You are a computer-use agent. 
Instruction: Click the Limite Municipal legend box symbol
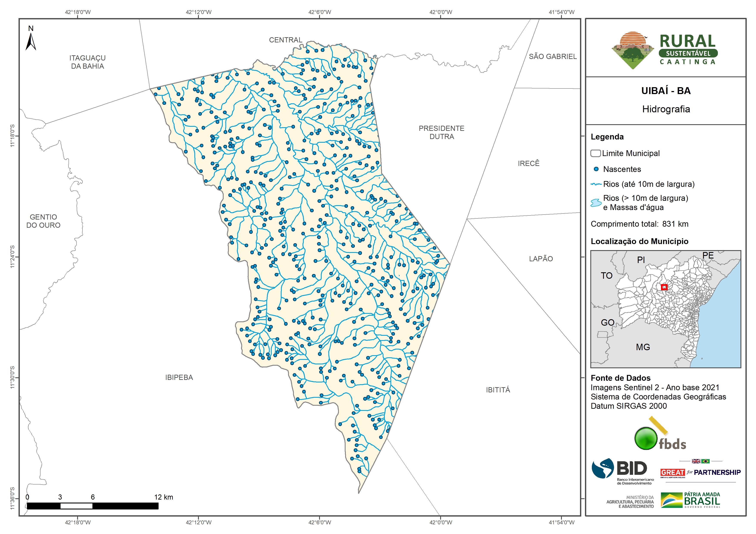tap(595, 153)
